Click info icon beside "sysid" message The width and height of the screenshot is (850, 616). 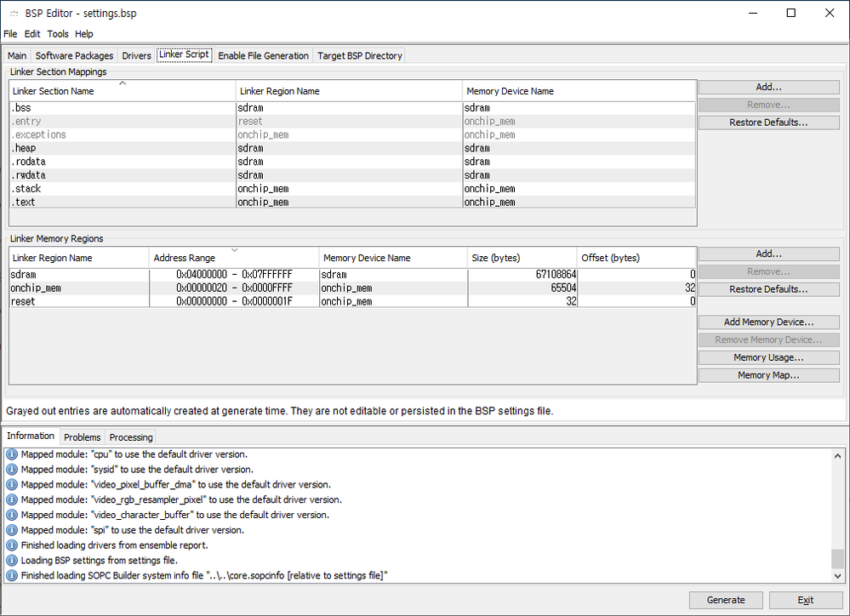tap(11, 470)
